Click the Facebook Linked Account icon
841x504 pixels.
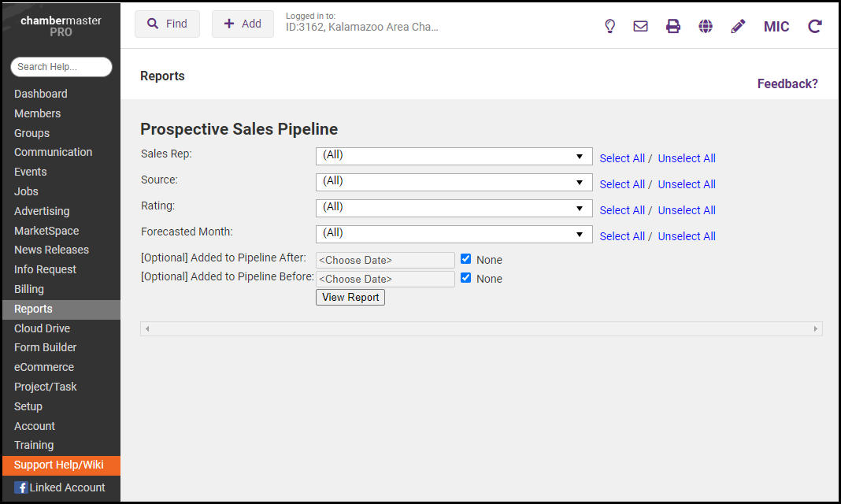(x=21, y=487)
